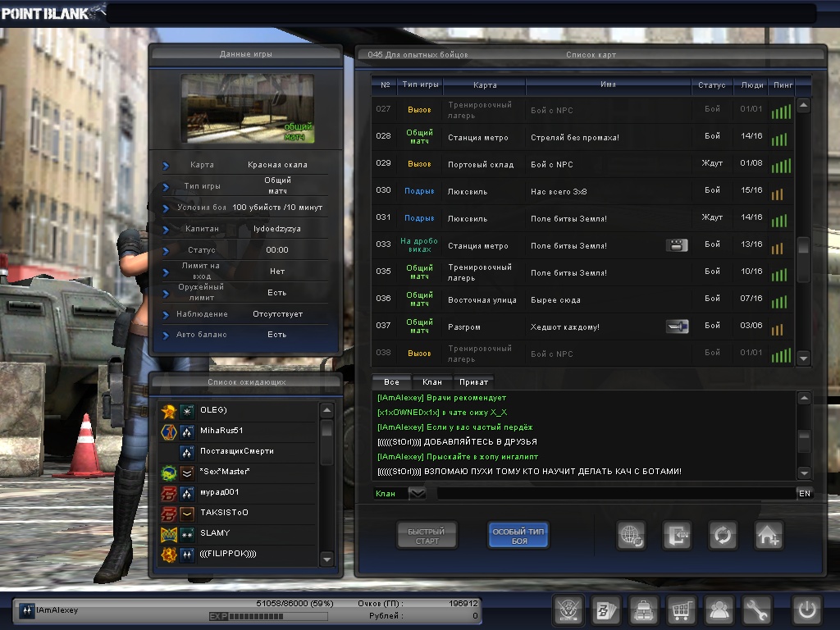
Task: Expand the Авто баланс row arrow
Action: [x=166, y=336]
